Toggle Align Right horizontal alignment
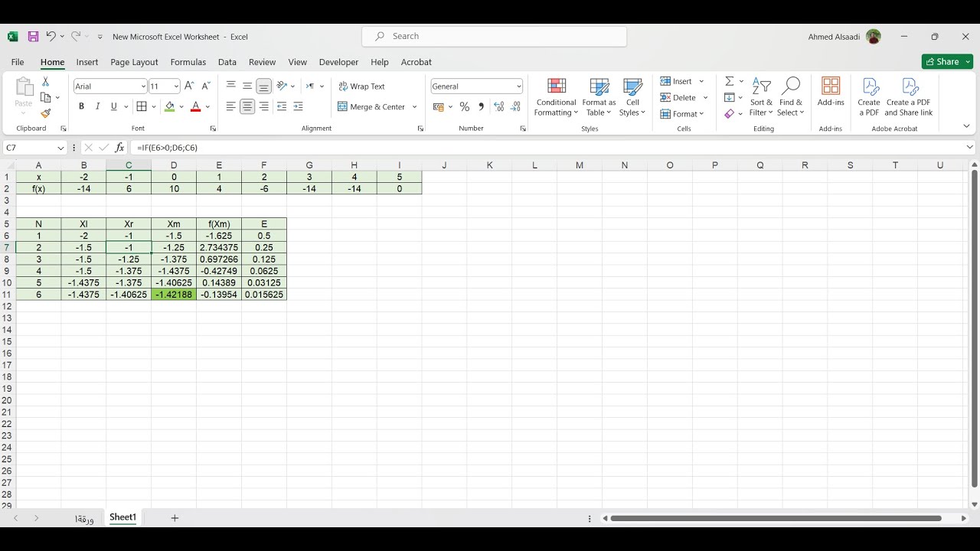This screenshot has height=551, width=980. (x=263, y=106)
